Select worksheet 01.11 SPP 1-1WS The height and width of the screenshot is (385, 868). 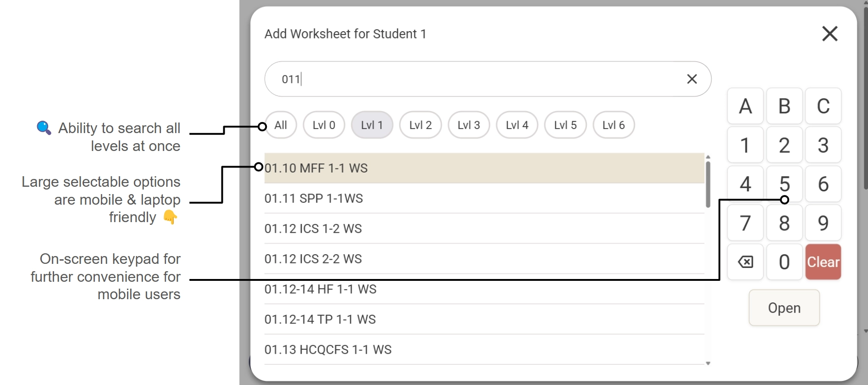(484, 198)
